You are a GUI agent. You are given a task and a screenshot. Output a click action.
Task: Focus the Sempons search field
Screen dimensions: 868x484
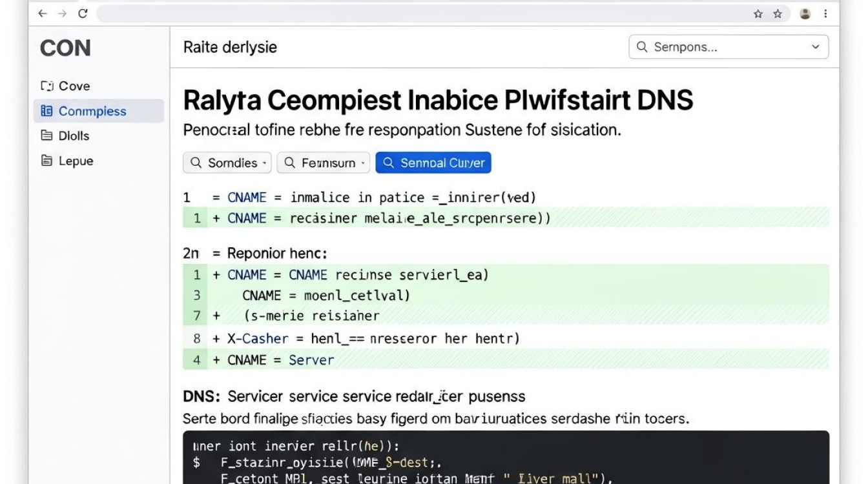click(x=728, y=47)
